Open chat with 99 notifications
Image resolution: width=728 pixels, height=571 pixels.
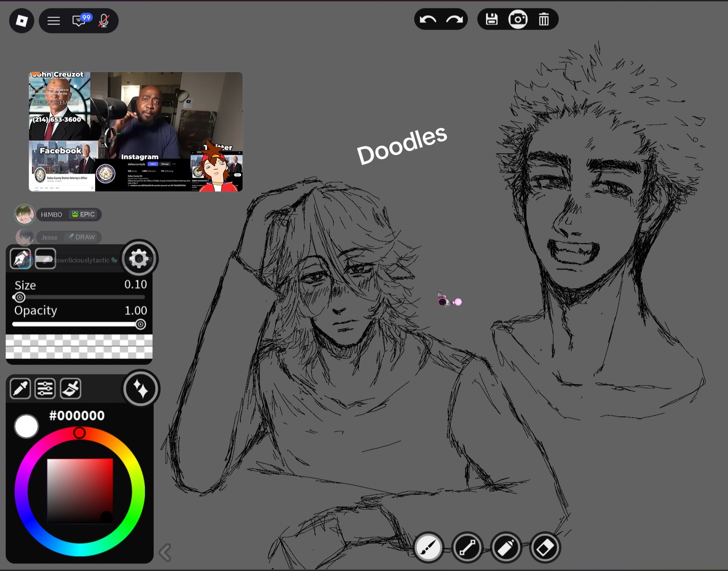pyautogui.click(x=81, y=20)
